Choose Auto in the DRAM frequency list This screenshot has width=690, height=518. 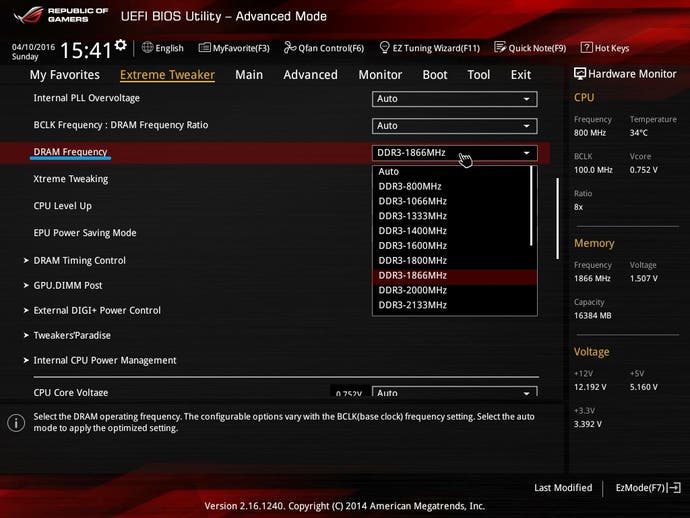pos(451,172)
